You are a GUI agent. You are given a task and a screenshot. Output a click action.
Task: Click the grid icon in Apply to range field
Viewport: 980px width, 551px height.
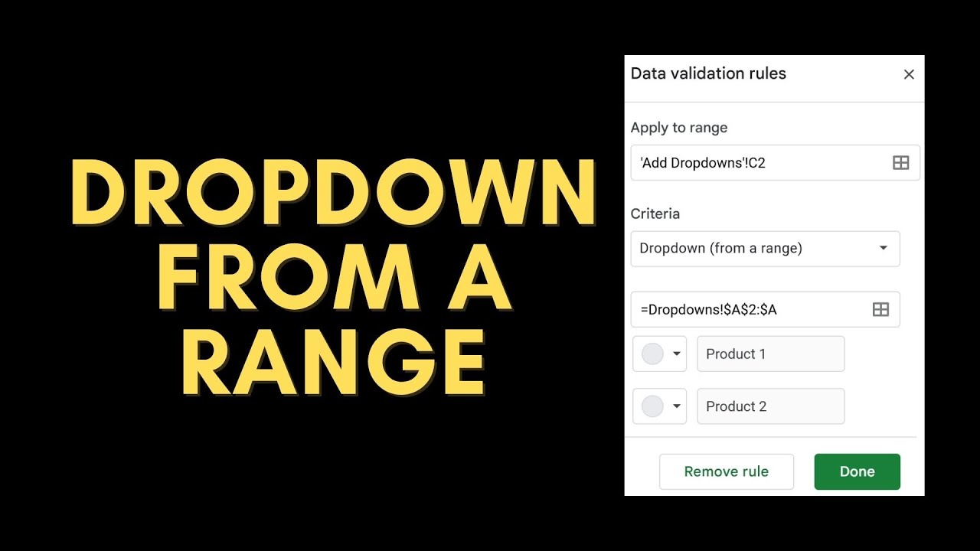901,163
